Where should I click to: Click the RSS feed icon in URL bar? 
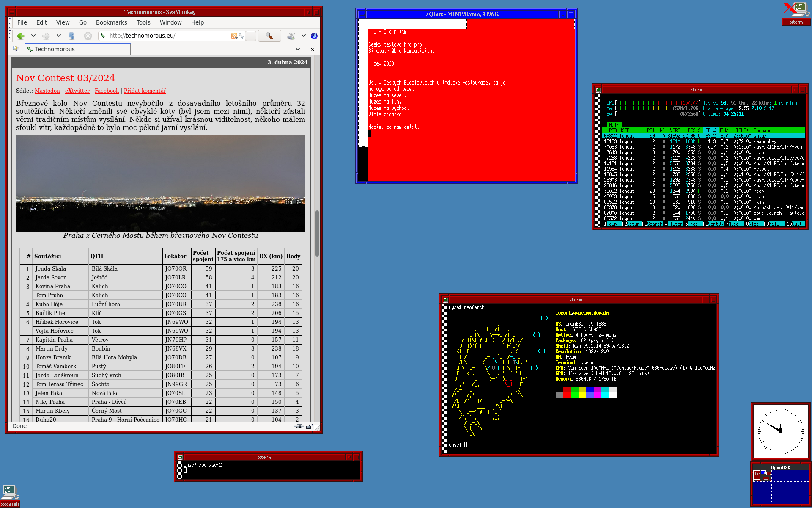tap(234, 36)
